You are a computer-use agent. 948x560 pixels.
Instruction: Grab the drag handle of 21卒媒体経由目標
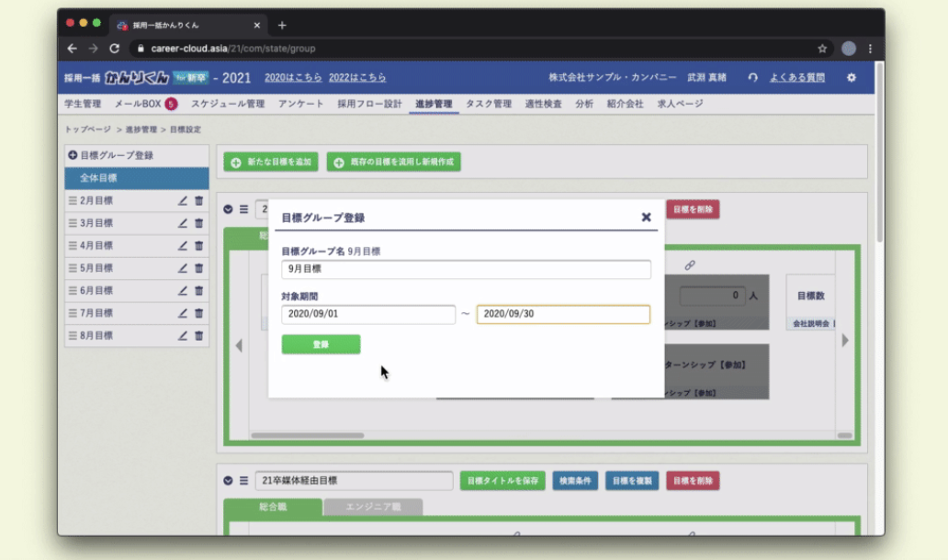point(243,481)
